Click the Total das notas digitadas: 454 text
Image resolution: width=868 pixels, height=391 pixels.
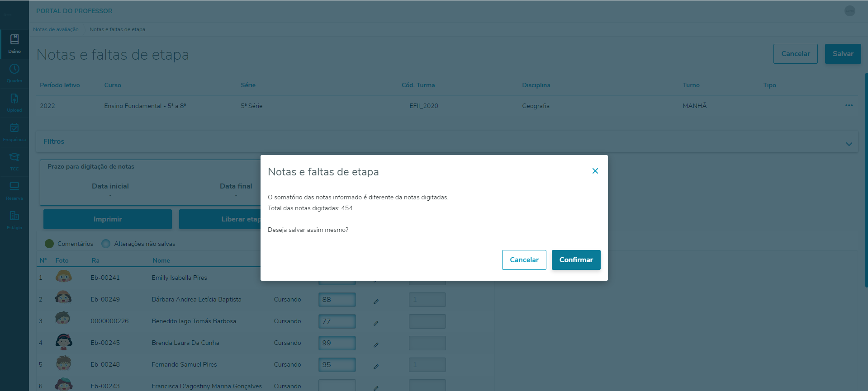(x=310, y=208)
